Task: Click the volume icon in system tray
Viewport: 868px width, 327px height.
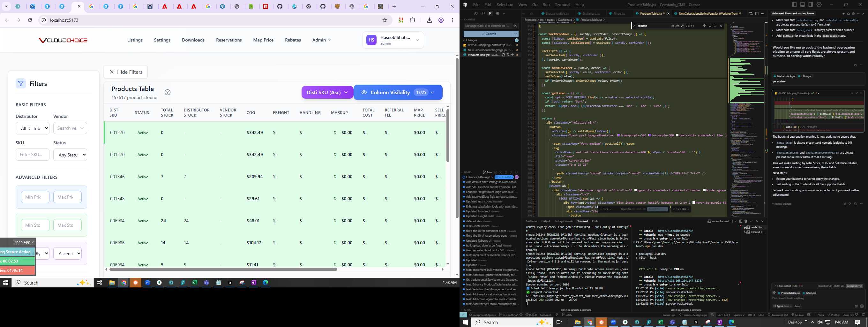Action: point(820,322)
